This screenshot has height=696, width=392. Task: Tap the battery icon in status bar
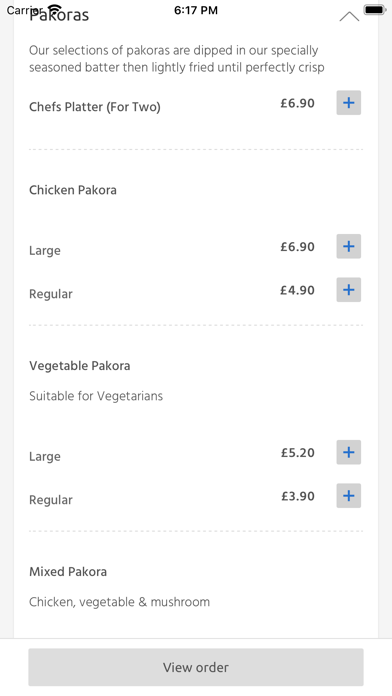click(x=375, y=9)
